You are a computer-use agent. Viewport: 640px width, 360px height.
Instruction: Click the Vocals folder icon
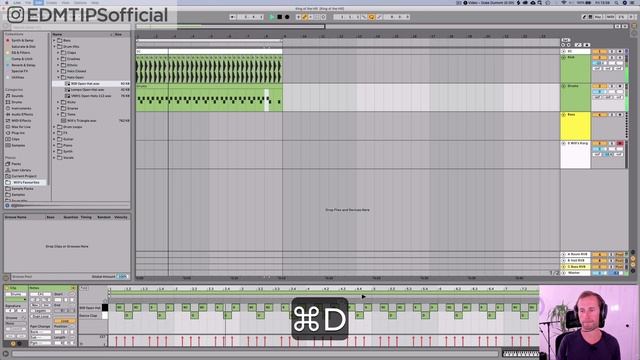pos(60,158)
